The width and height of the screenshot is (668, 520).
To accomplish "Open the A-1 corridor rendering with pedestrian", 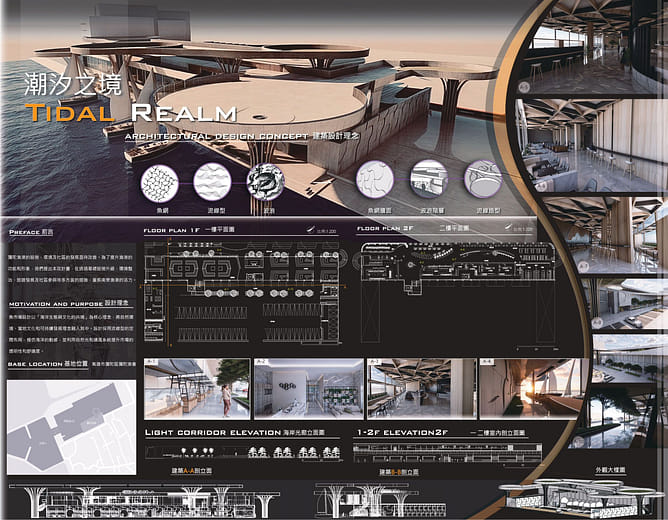I will click(x=196, y=388).
